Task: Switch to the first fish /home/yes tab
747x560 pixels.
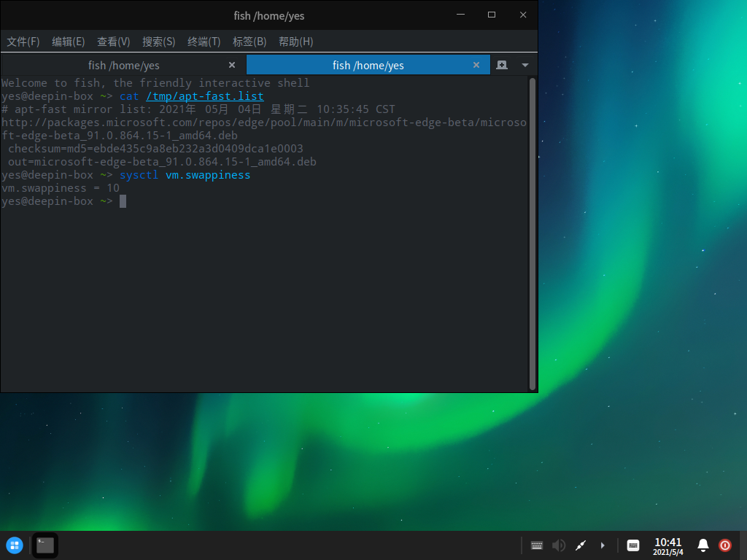Action: coord(123,66)
